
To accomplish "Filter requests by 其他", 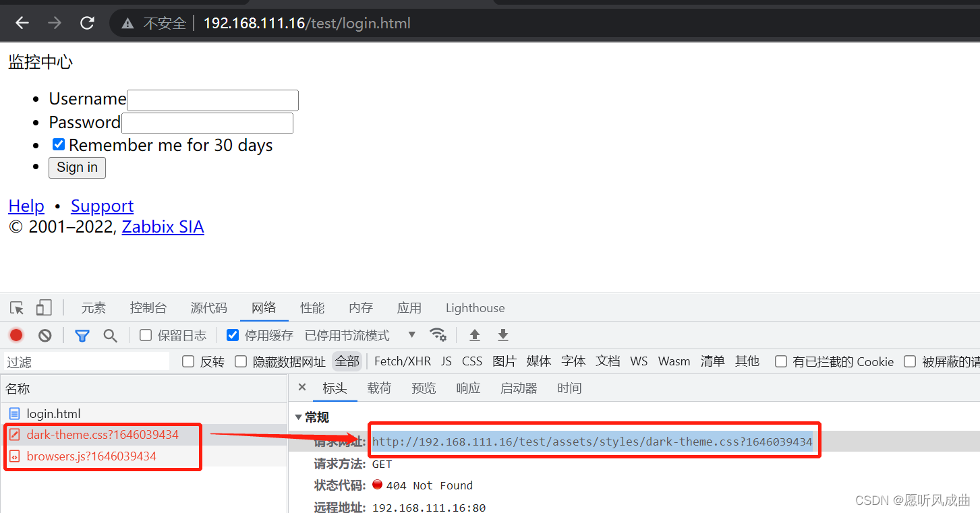I will pos(747,361).
